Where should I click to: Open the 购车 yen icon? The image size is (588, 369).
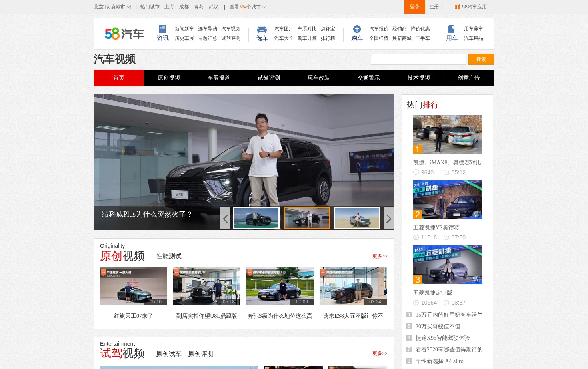coord(357,29)
